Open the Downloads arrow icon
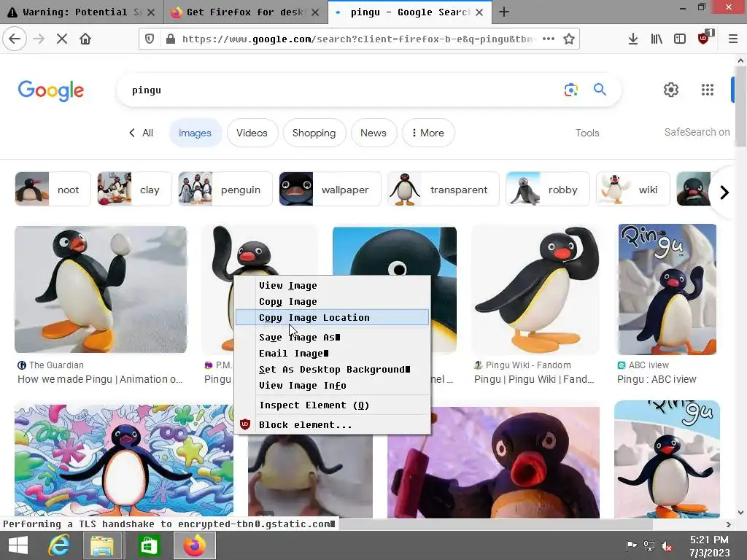This screenshot has width=747, height=560. pyautogui.click(x=633, y=39)
